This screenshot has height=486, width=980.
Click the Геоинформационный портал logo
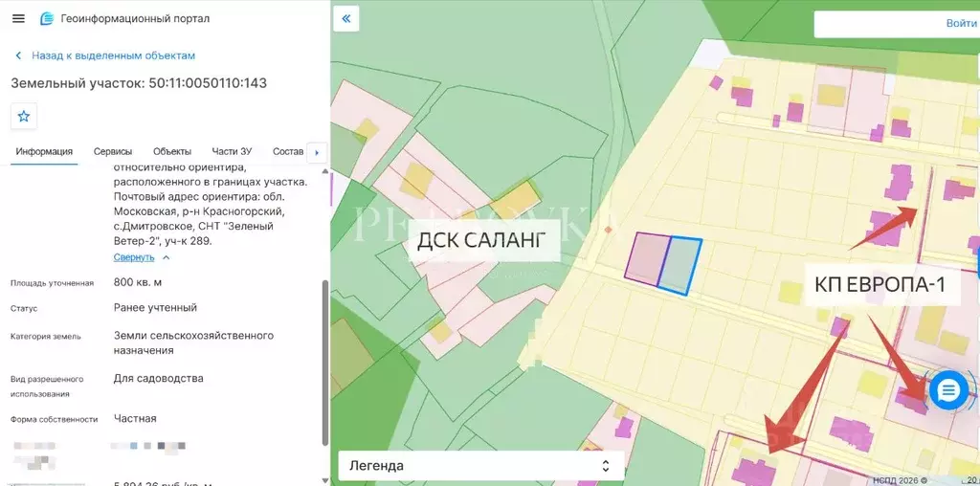click(x=47, y=19)
